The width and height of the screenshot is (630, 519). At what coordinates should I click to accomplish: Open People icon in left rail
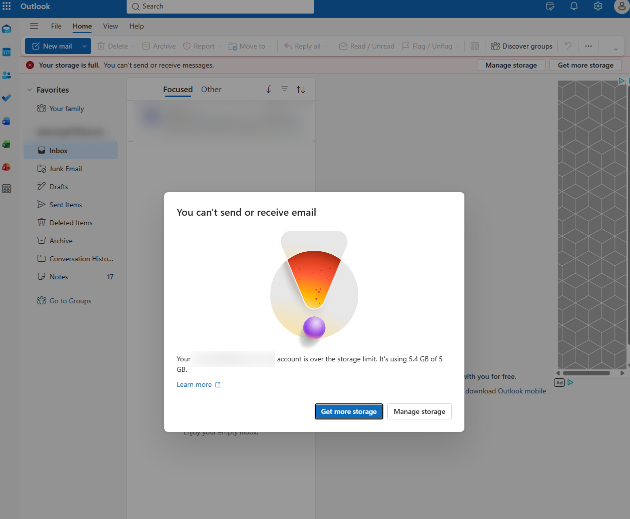6,75
